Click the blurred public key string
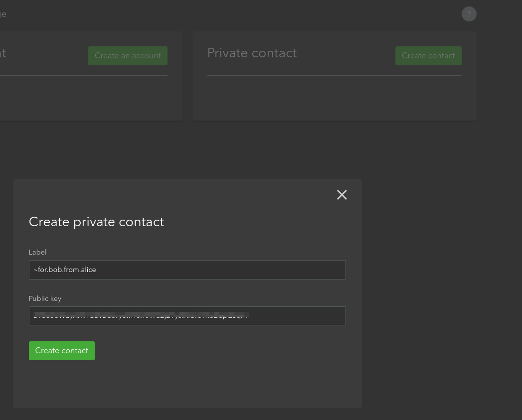 point(141,315)
